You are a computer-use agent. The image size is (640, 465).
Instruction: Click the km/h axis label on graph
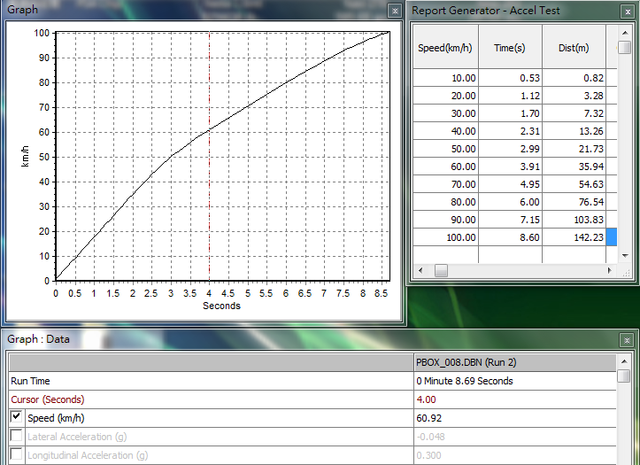click(25, 156)
